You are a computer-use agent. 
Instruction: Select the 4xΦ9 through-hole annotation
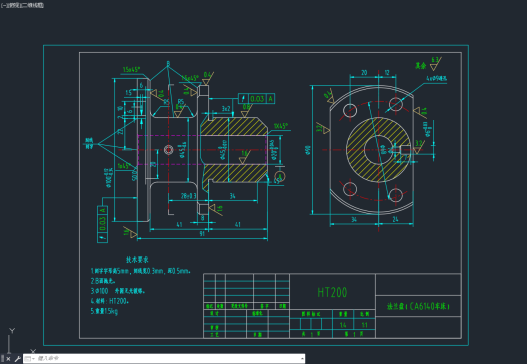coord(437,78)
